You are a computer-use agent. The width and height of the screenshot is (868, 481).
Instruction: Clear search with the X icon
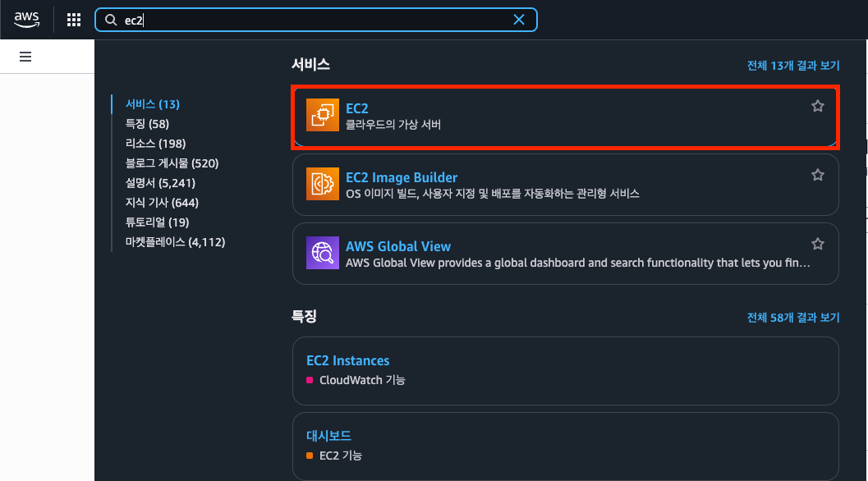519,20
